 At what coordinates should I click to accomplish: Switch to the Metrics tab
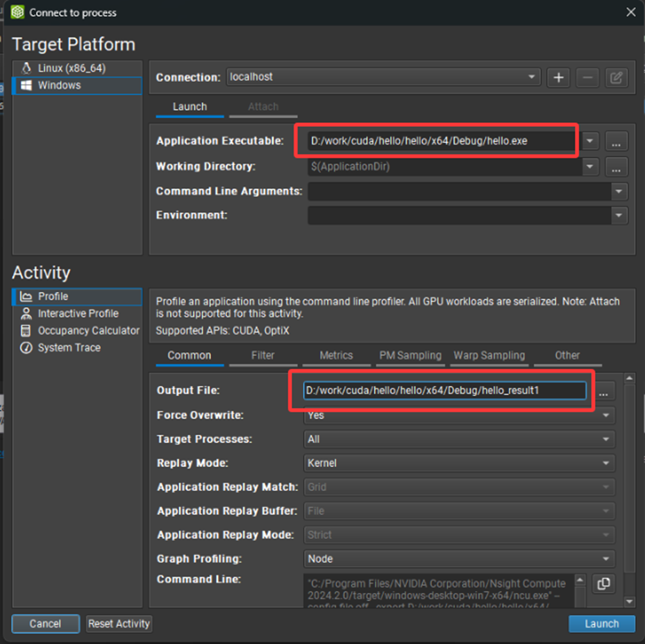click(x=336, y=356)
